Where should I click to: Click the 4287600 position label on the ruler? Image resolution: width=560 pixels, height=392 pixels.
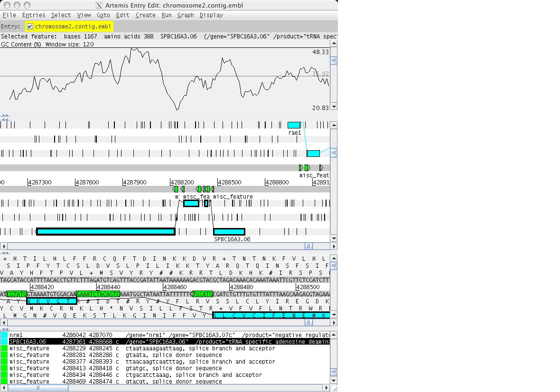[x=87, y=182]
